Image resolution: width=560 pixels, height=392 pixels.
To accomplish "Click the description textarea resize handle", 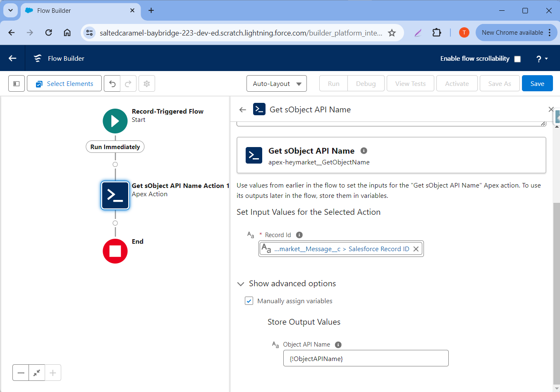I will point(543,123).
